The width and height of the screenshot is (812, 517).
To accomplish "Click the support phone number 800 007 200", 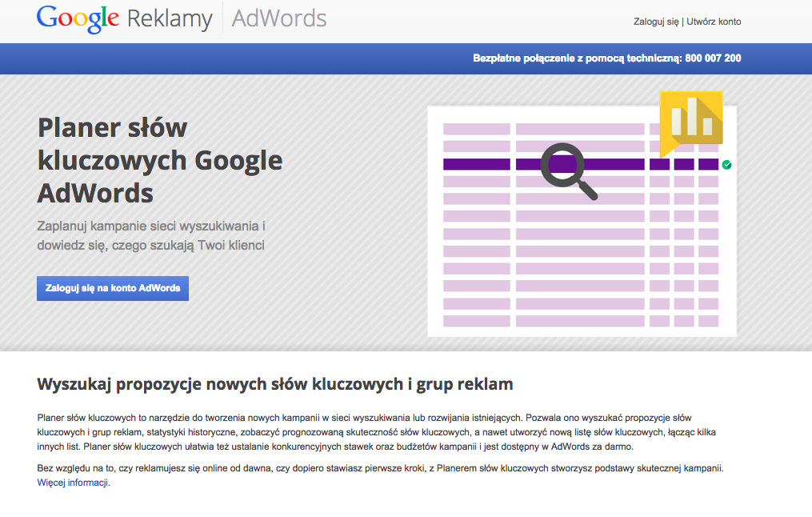I will [x=713, y=58].
